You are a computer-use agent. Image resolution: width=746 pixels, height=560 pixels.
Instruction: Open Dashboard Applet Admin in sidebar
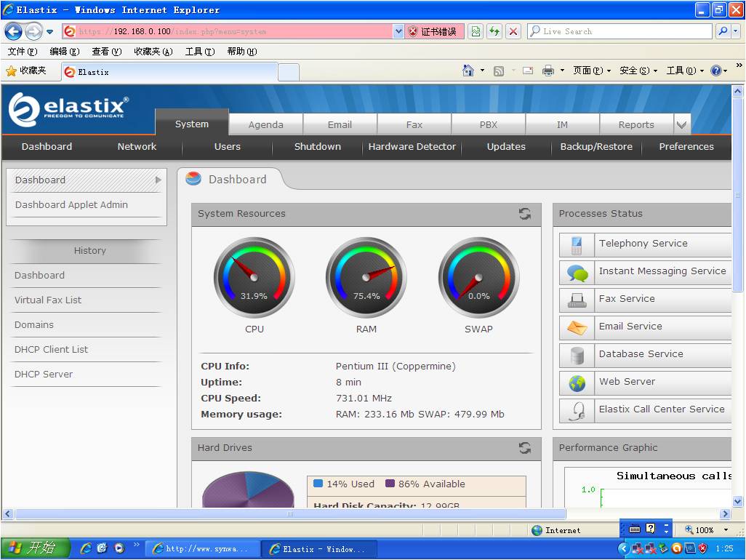pyautogui.click(x=71, y=204)
